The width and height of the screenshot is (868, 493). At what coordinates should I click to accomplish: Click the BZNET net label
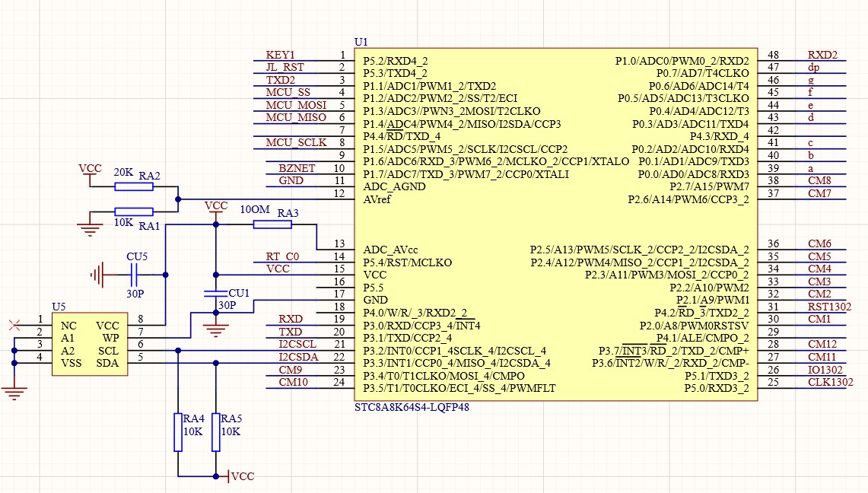coord(297,167)
